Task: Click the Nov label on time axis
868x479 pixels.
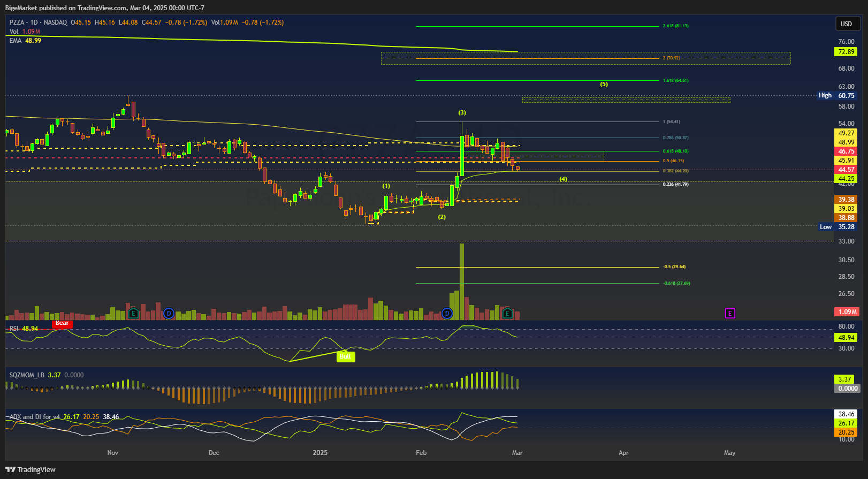Action: point(112,453)
